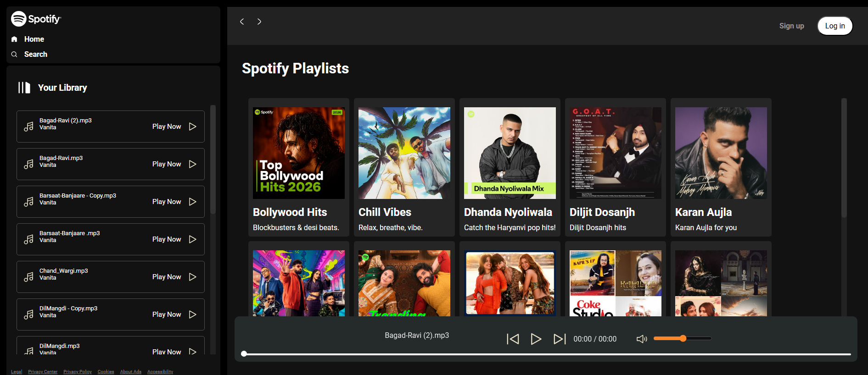Go forward with the right chevron arrow

[x=259, y=22]
